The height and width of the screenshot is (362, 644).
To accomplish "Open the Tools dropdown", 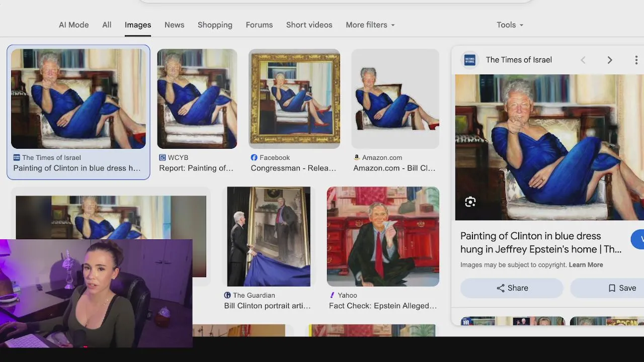I will pyautogui.click(x=510, y=25).
